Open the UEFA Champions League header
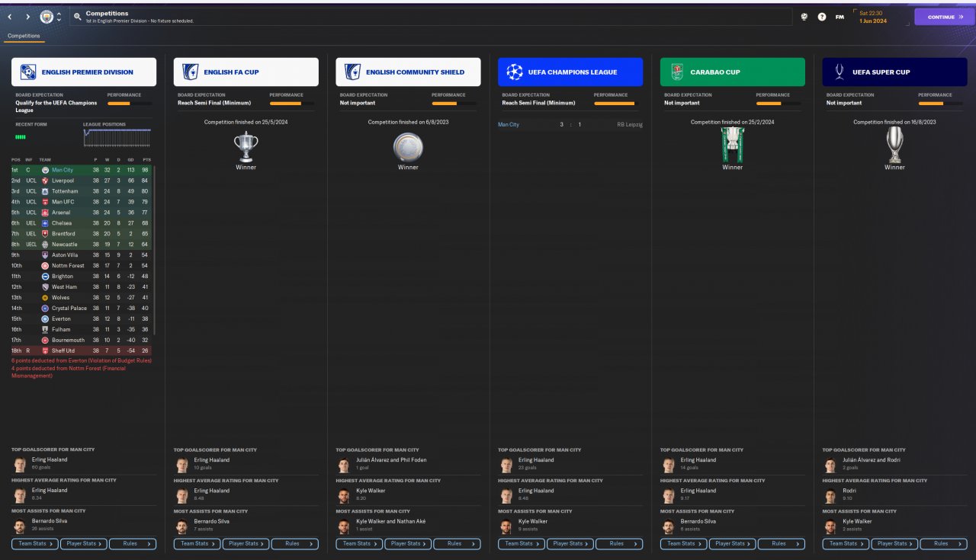 tap(570, 72)
